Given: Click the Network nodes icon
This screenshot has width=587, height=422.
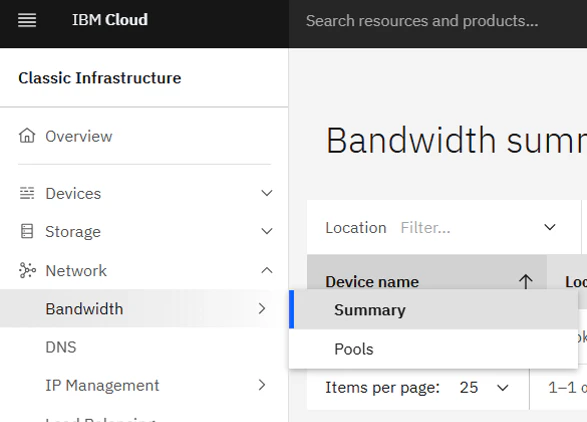Looking at the screenshot, I should pyautogui.click(x=27, y=270).
